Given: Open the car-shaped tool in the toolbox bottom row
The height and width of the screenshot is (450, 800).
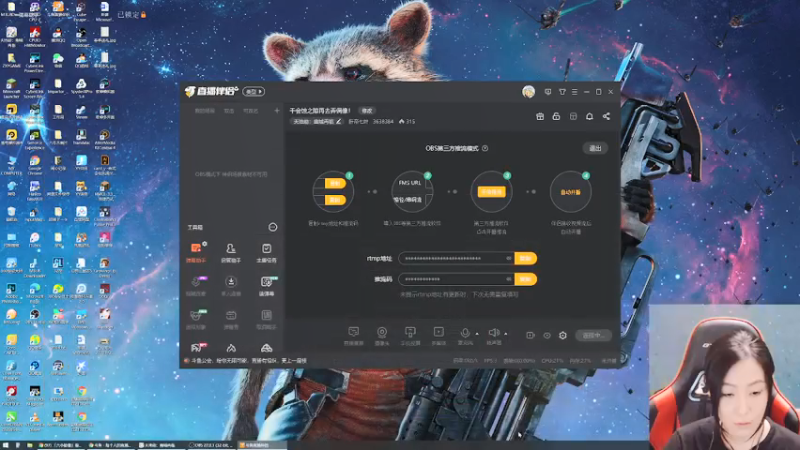Looking at the screenshot, I should click(x=266, y=348).
